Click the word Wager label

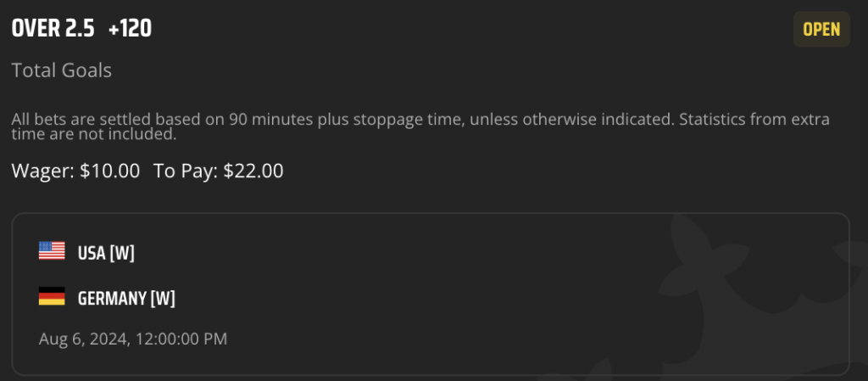point(42,171)
